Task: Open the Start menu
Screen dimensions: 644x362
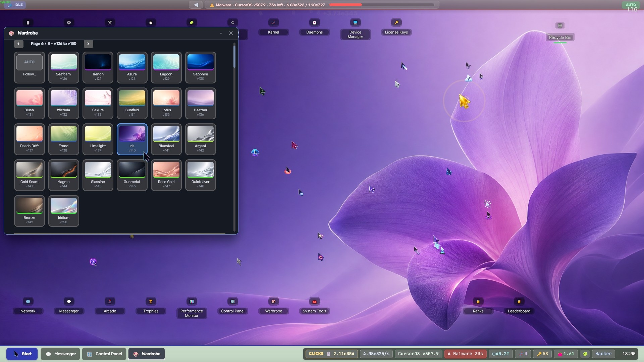Action: point(22,354)
